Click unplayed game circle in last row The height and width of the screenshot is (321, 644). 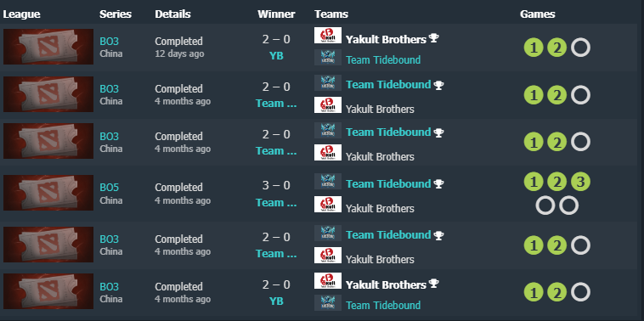(x=580, y=293)
